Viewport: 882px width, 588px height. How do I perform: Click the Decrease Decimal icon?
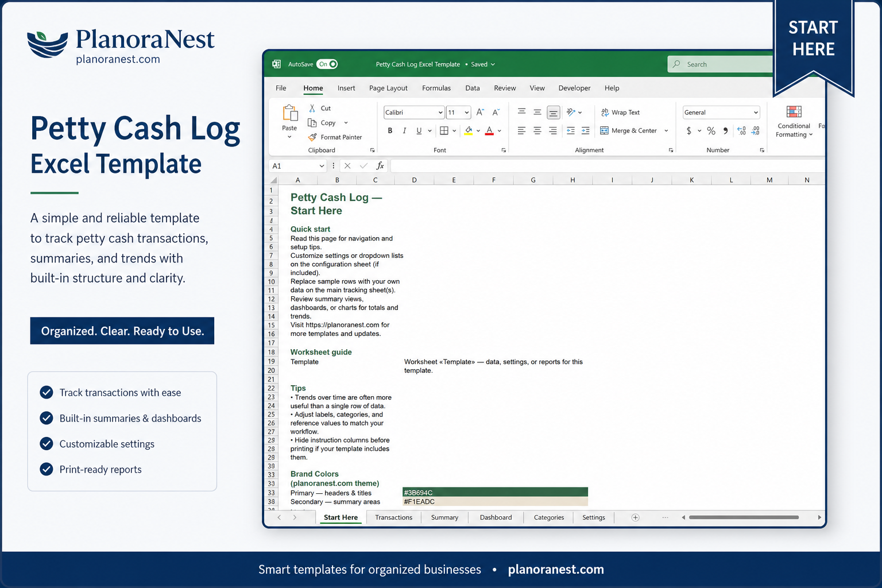click(x=755, y=131)
